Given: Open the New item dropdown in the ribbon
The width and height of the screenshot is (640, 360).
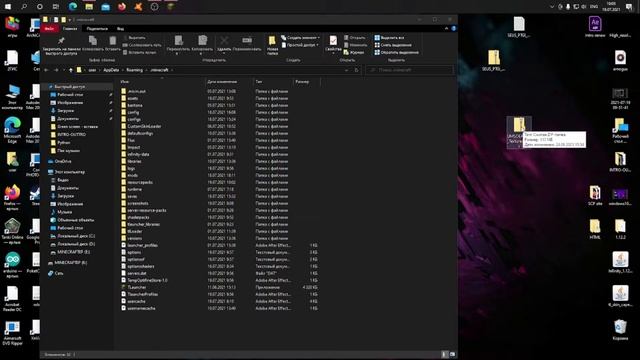Looking at the screenshot, I should 300,38.
